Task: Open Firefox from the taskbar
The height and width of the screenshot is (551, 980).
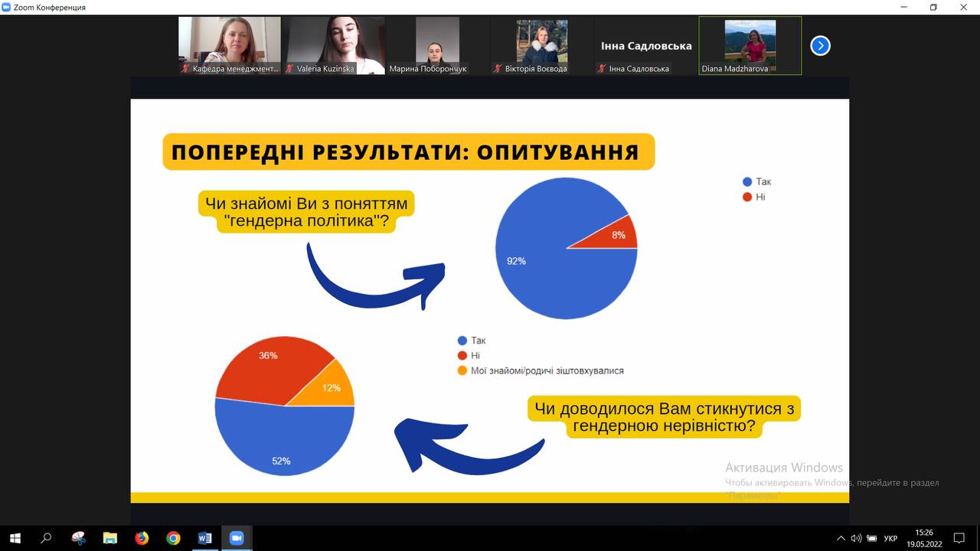Action: 142,538
